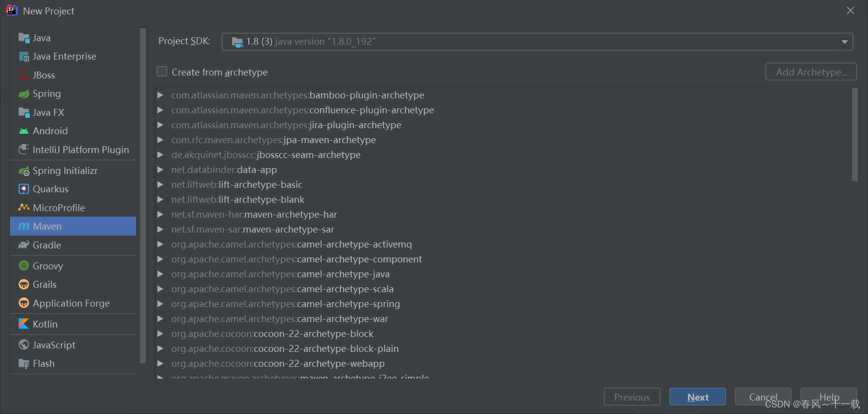The width and height of the screenshot is (868, 414).
Task: Click IntelliJ logo in title bar
Action: point(11,10)
